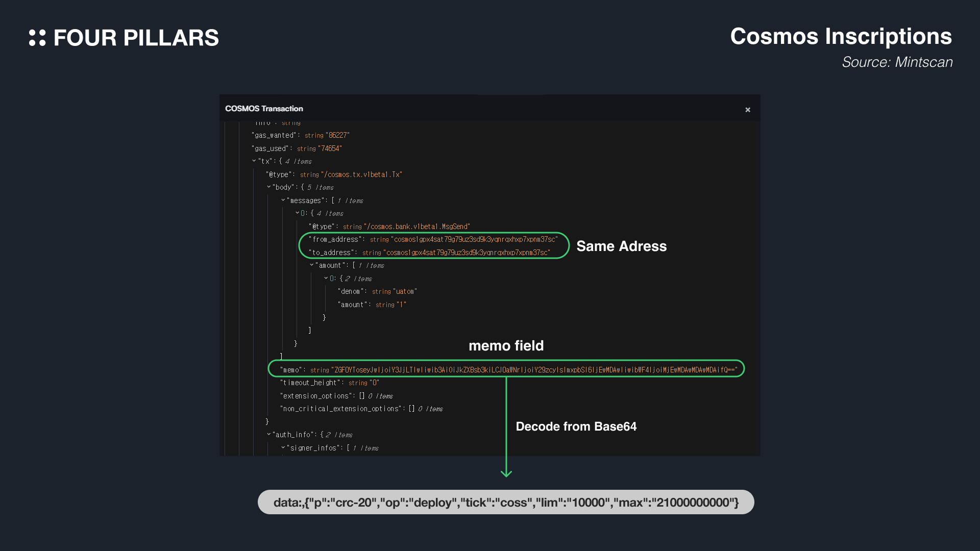Collapse message item 0 chevron
Image resolution: width=980 pixels, height=551 pixels.
(297, 213)
